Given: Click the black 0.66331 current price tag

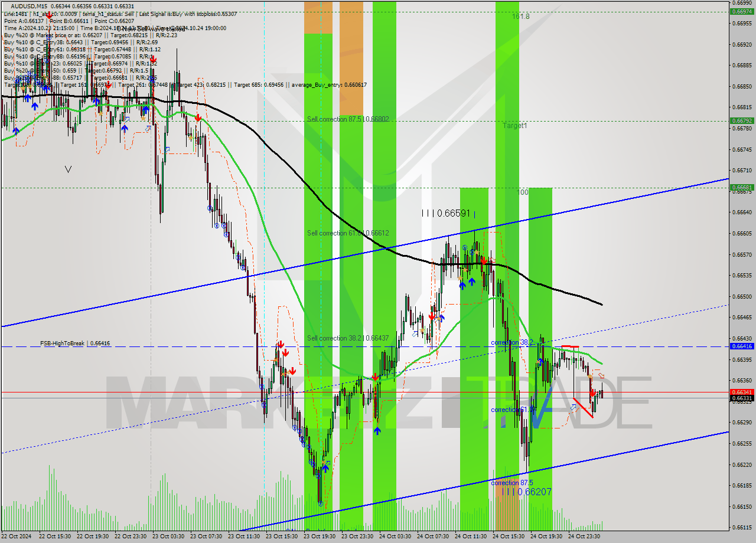Looking at the screenshot, I should pyautogui.click(x=742, y=398).
